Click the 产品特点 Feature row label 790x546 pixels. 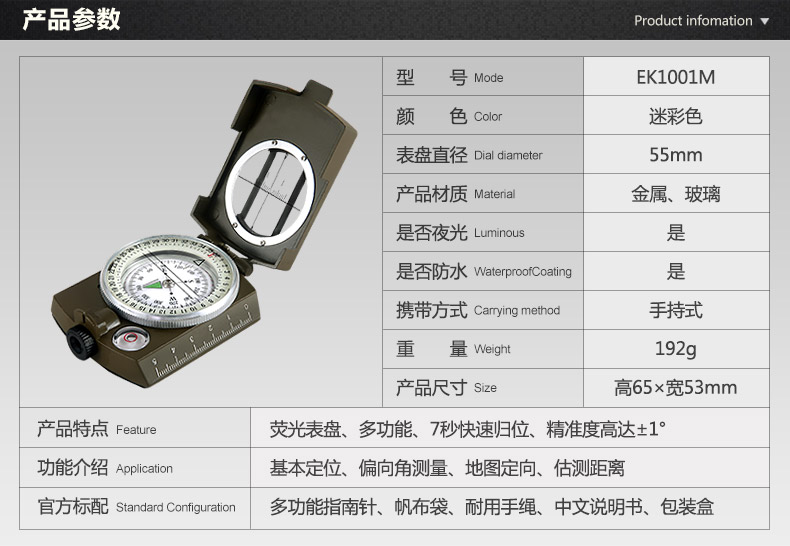(97, 429)
